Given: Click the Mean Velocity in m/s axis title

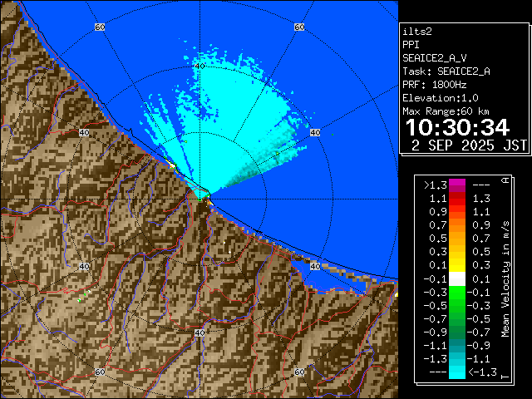Looking at the screenshot, I should (x=505, y=278).
